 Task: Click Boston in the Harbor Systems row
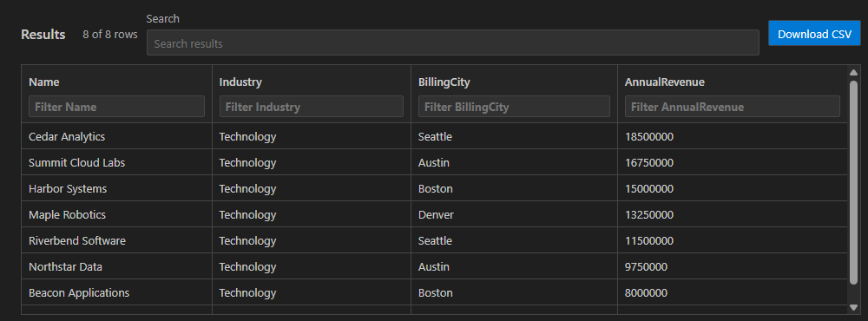pos(435,188)
